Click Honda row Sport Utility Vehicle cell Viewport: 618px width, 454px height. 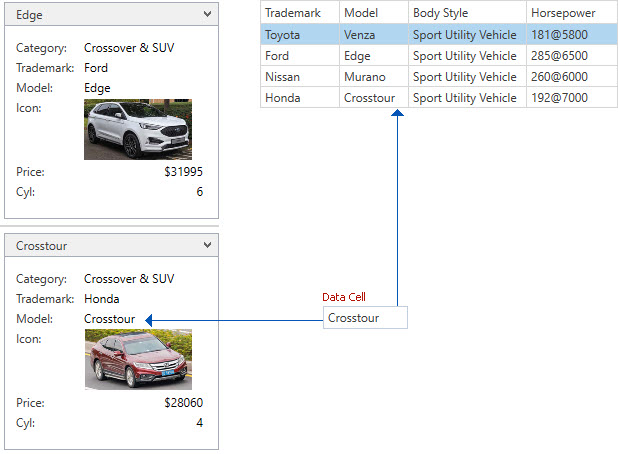tap(467, 97)
